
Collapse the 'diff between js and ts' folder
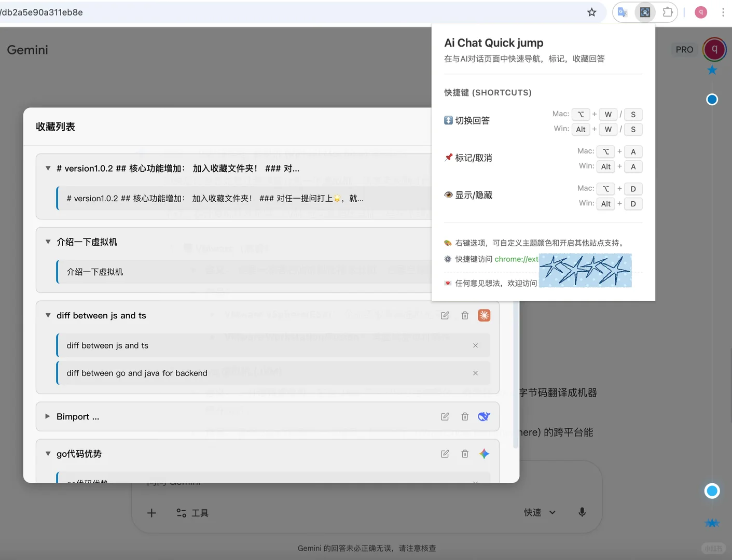(x=48, y=315)
